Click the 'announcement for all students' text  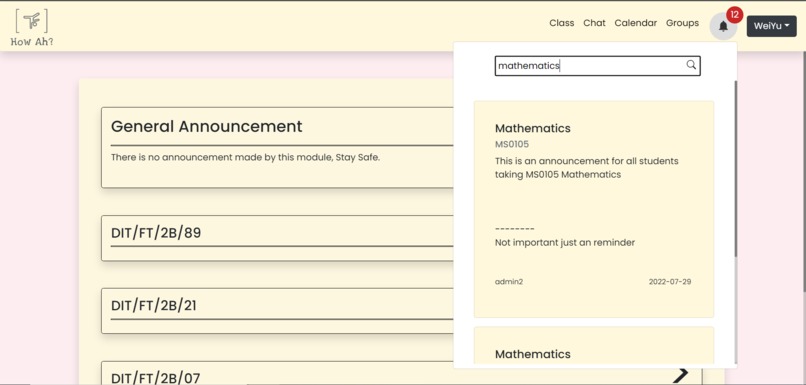tap(587, 168)
